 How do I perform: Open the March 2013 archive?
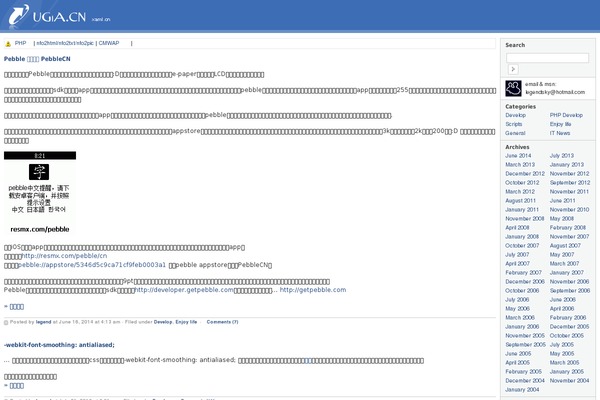coord(520,165)
